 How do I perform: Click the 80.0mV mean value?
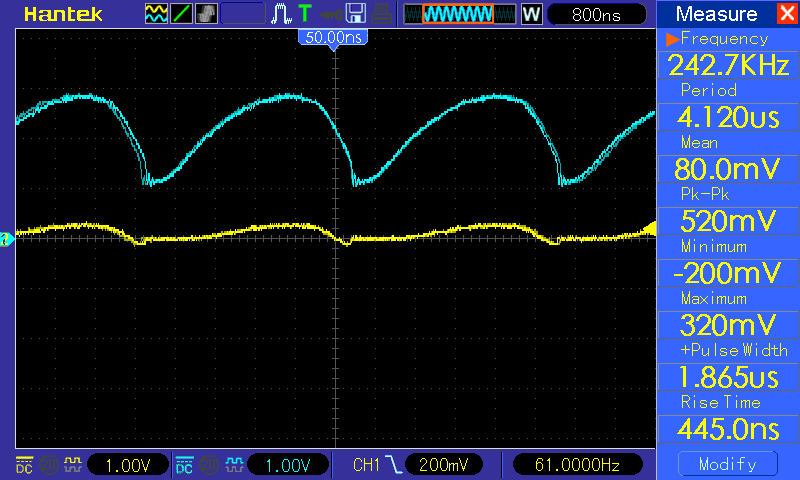[729, 169]
